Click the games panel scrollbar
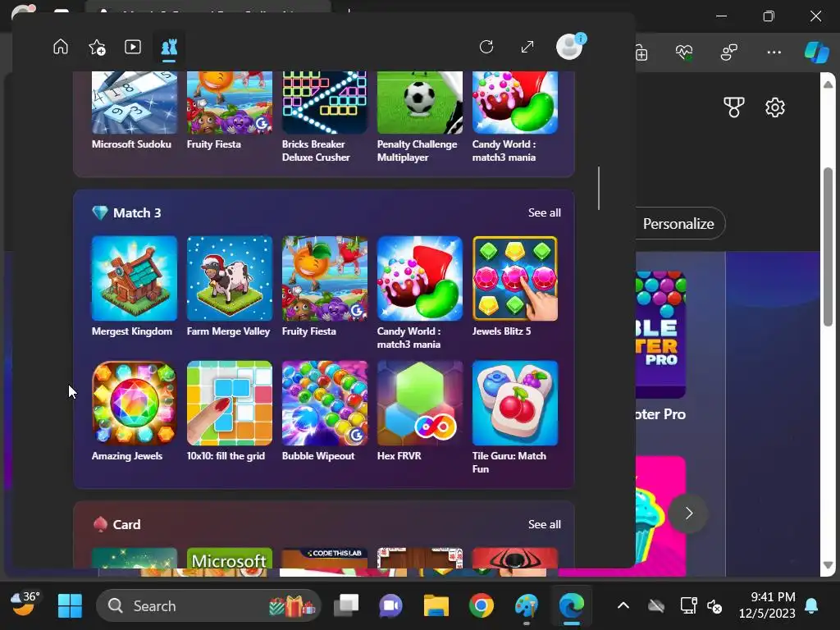The image size is (840, 630). [x=599, y=189]
